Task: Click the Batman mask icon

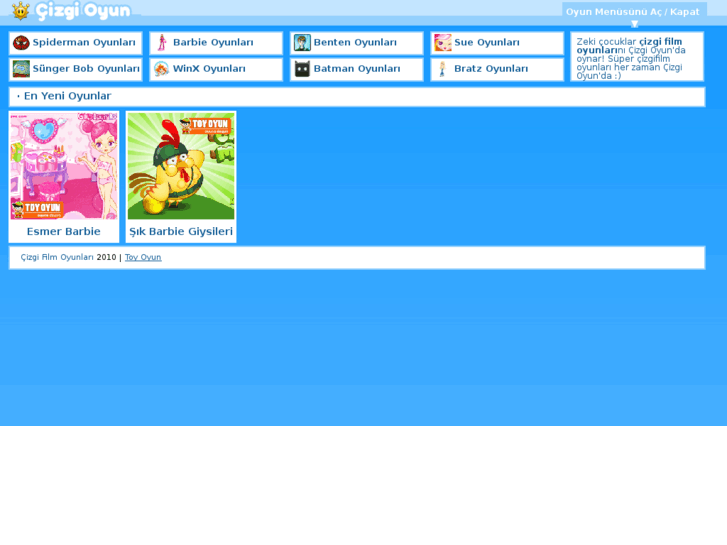Action: pyautogui.click(x=302, y=69)
